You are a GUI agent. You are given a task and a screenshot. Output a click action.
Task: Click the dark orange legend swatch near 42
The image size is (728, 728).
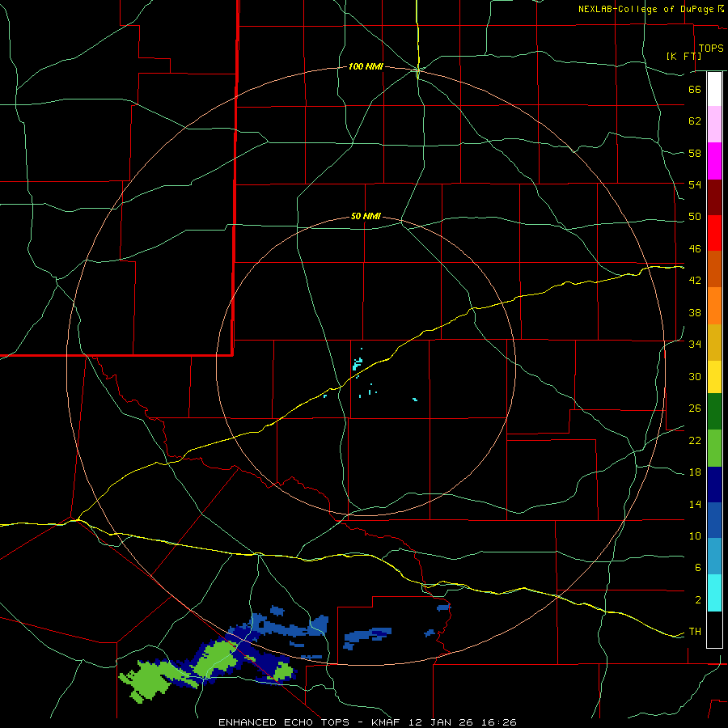(x=714, y=269)
